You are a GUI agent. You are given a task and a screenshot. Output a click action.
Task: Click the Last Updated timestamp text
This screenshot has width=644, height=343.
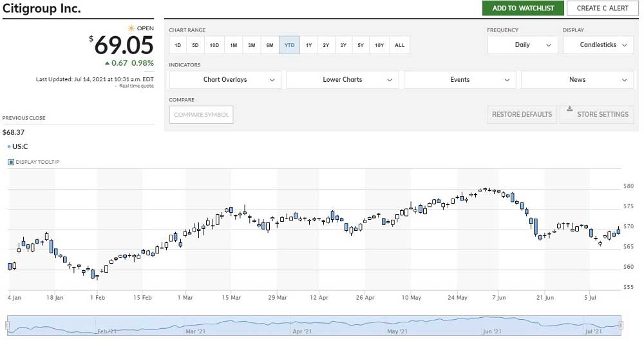coord(95,79)
